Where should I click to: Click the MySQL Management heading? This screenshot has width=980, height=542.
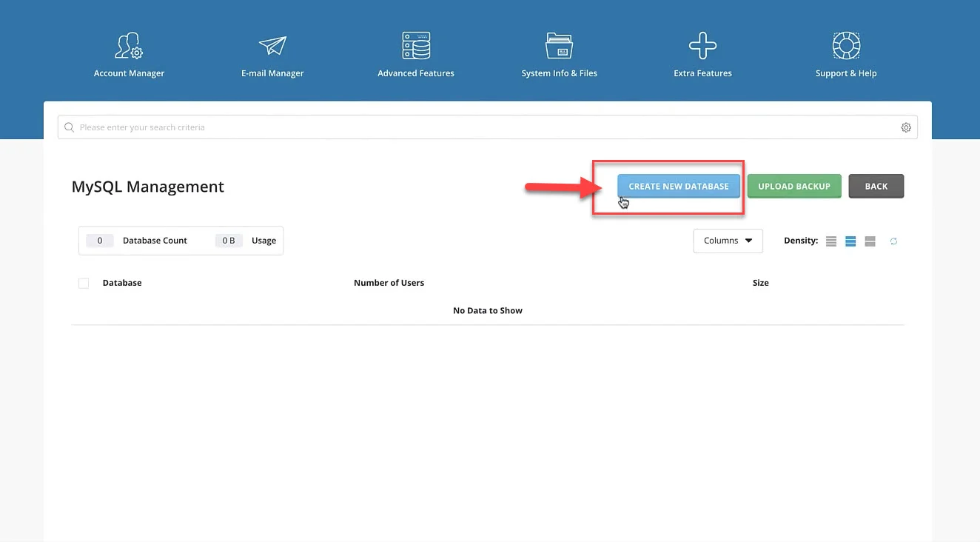coord(147,187)
